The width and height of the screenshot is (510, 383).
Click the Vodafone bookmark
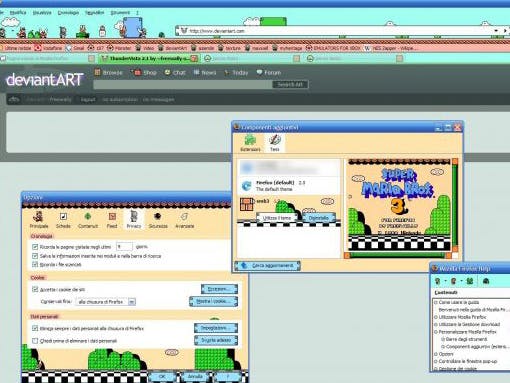(48, 48)
